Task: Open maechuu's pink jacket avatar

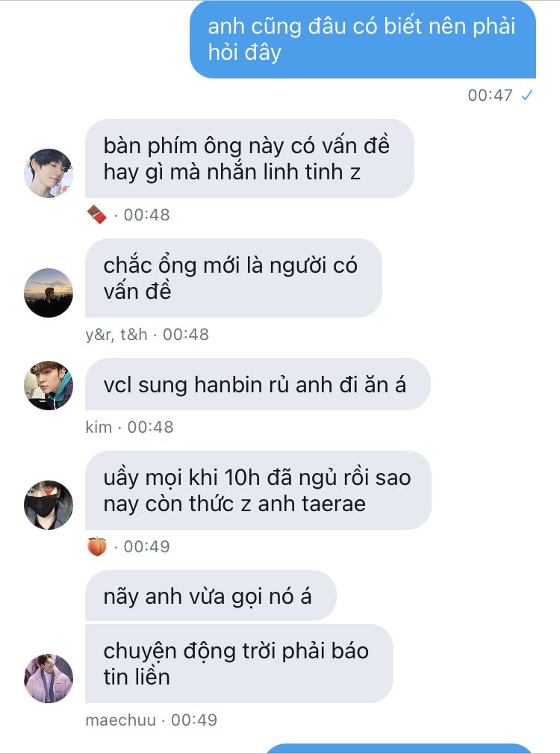Action: (49, 679)
